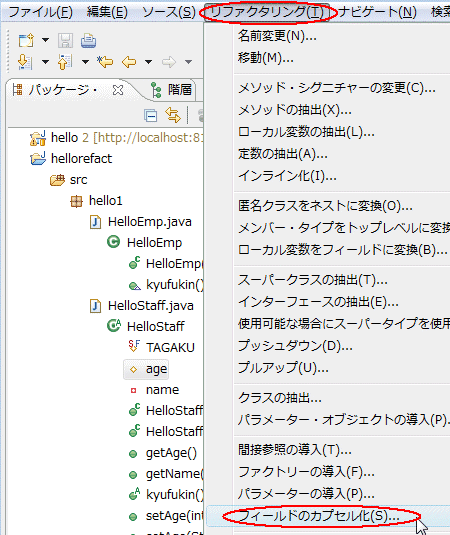Click the New wizard toolbar icon

26,41
